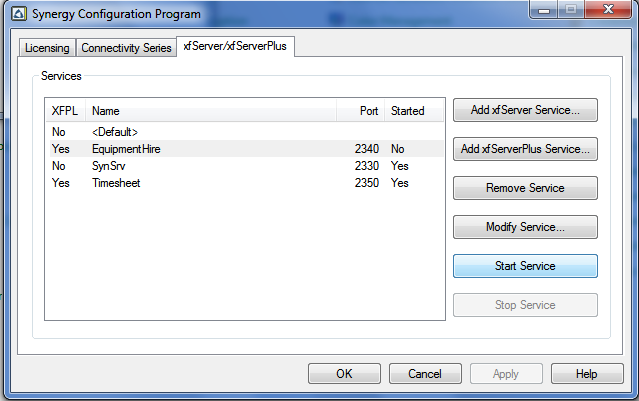Click port value 2350
The image size is (639, 401).
[x=367, y=183]
